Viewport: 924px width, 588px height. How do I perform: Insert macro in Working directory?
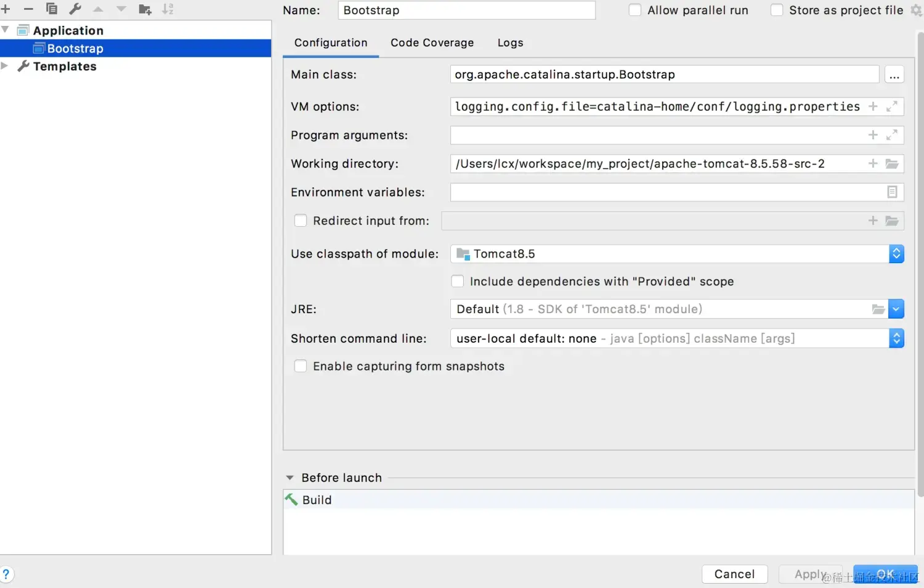point(873,163)
